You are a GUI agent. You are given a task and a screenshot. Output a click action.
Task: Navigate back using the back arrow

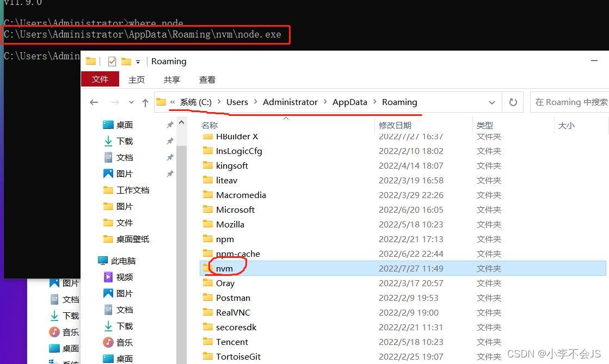pyautogui.click(x=94, y=102)
